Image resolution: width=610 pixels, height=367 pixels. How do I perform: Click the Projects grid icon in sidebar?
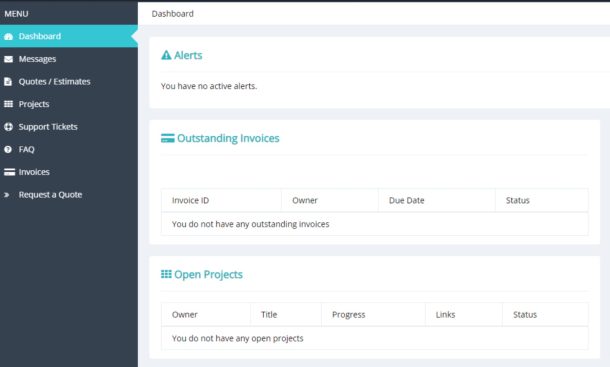(x=9, y=104)
